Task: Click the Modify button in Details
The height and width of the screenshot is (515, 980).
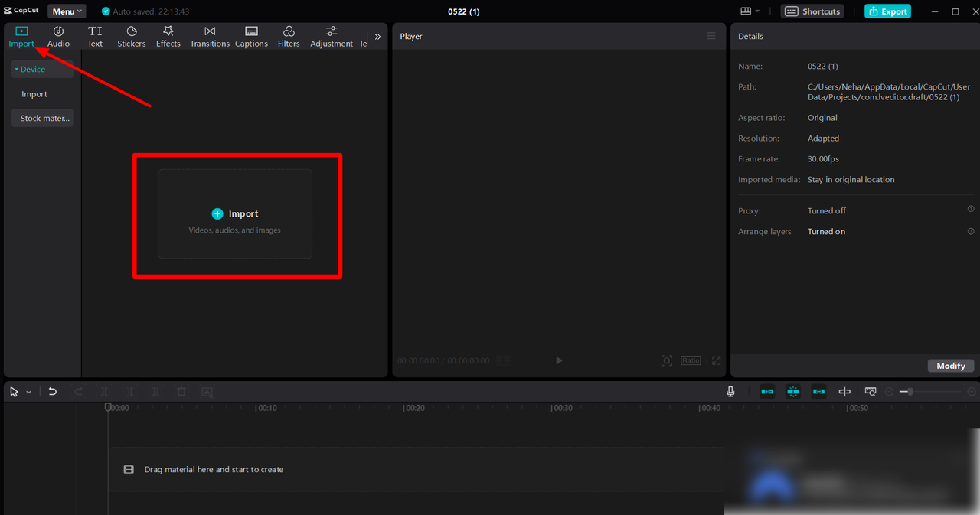Action: (951, 366)
